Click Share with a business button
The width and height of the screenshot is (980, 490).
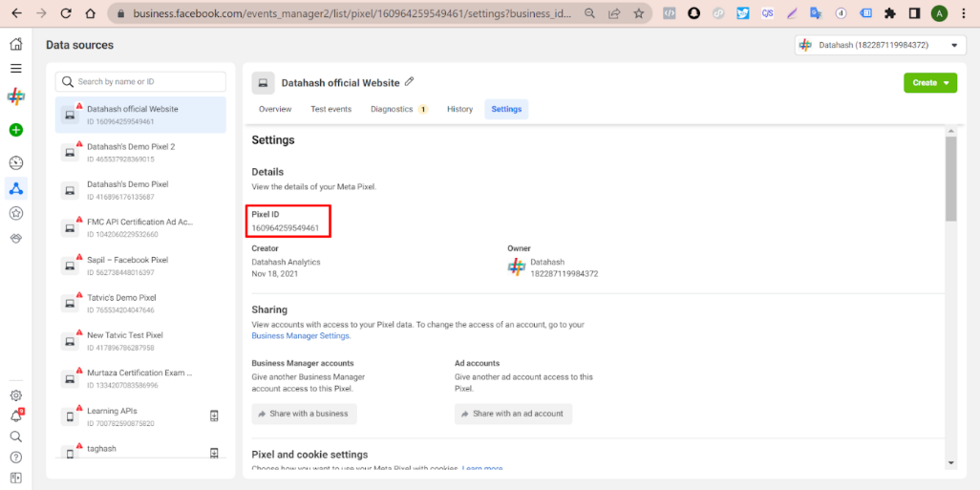[x=305, y=414]
